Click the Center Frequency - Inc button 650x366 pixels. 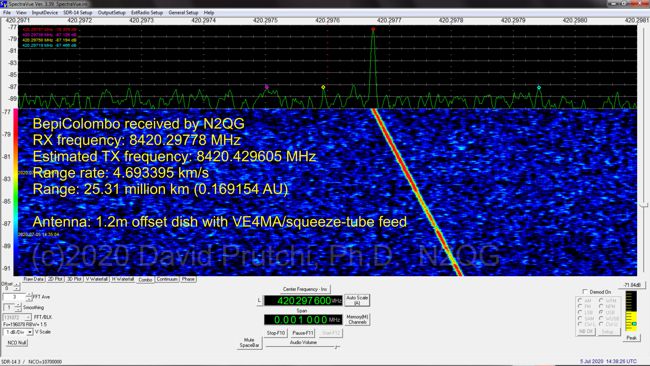coord(305,289)
